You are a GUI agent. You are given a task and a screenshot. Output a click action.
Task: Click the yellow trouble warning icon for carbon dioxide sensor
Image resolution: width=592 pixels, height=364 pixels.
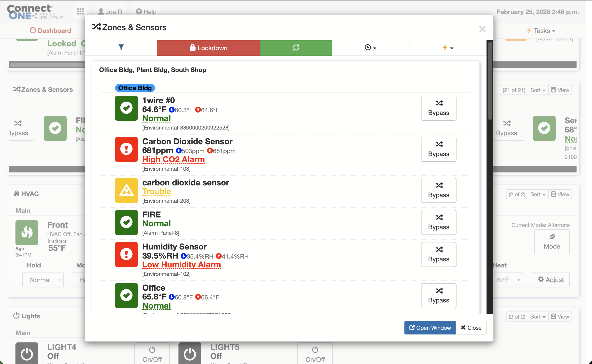tap(126, 190)
